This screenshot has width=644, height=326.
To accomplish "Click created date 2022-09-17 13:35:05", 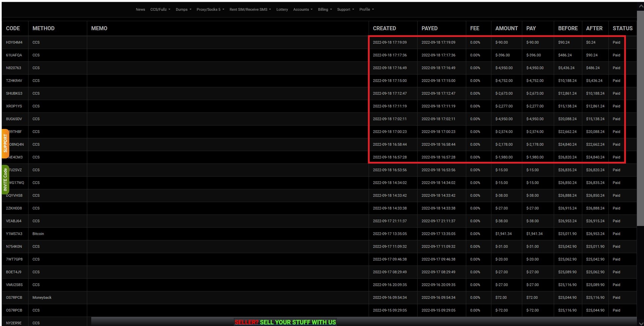I will tap(390, 234).
